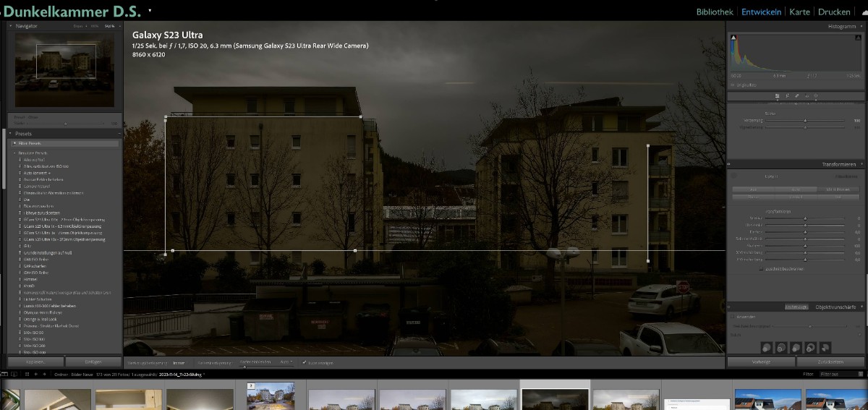Enable the 'Zuschnitt beschränken' checkbox
868x410 pixels.
point(762,269)
